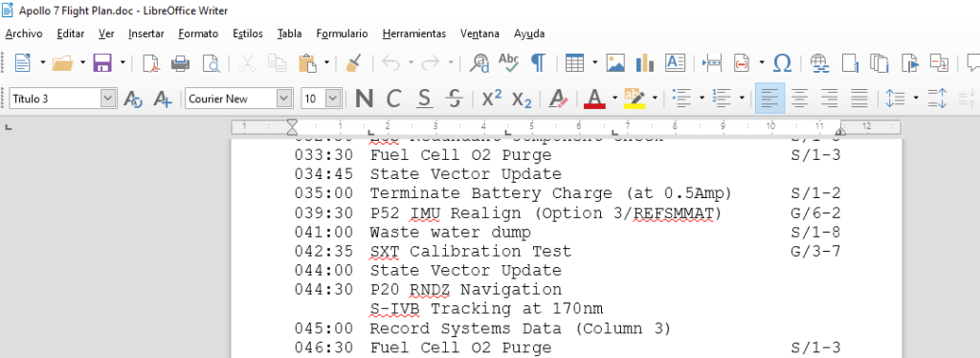Insert an endnote
The width and height of the screenshot is (980, 358).
pos(880,62)
